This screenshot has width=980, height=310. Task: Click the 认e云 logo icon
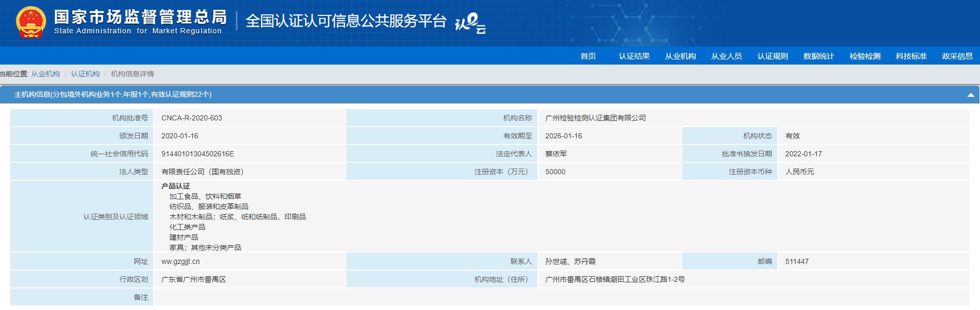[x=470, y=24]
